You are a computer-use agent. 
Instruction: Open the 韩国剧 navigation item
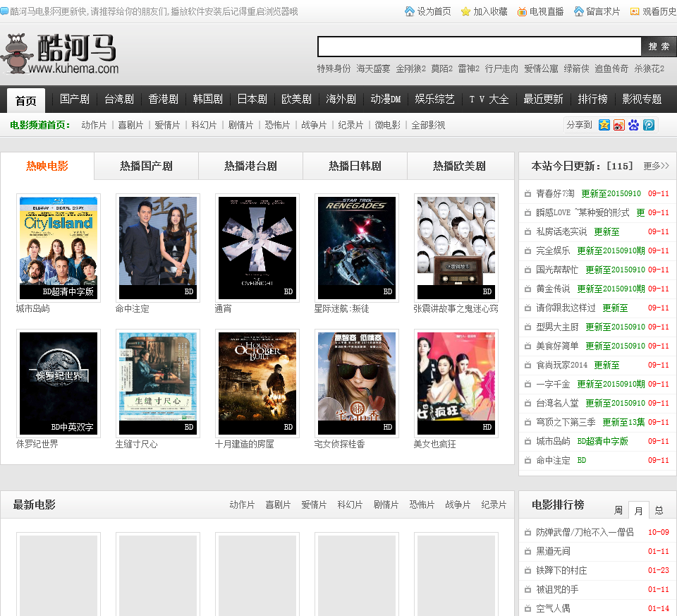207,99
